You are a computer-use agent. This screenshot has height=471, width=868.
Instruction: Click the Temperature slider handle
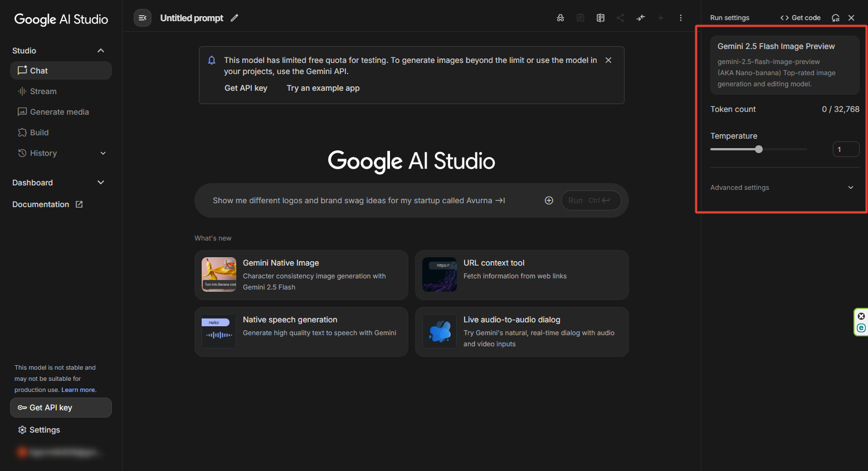[759, 149]
